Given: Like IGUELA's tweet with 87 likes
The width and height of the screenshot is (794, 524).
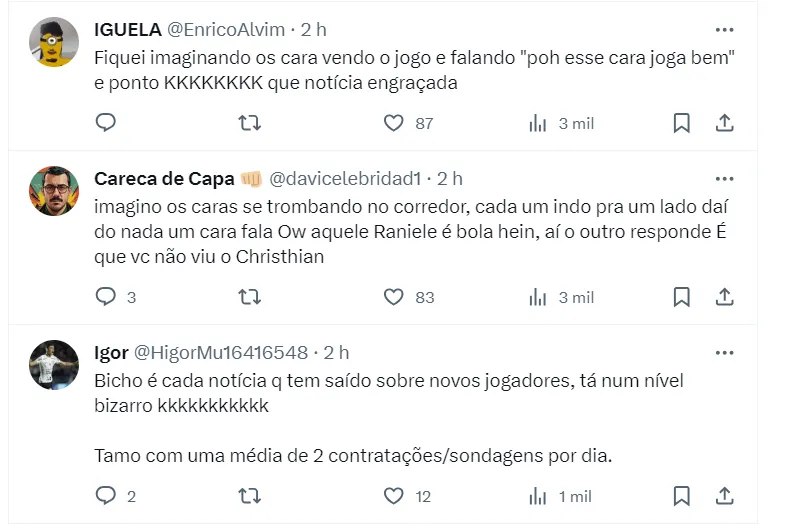Looking at the screenshot, I should [394, 123].
